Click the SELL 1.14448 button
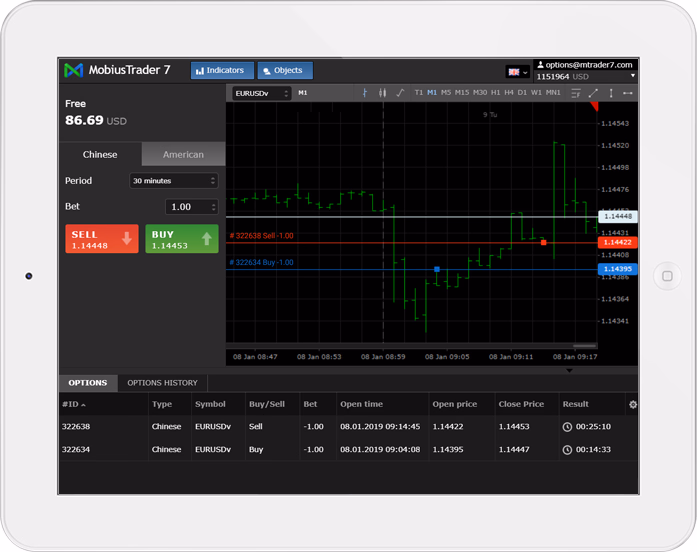697x552 pixels. 102,239
